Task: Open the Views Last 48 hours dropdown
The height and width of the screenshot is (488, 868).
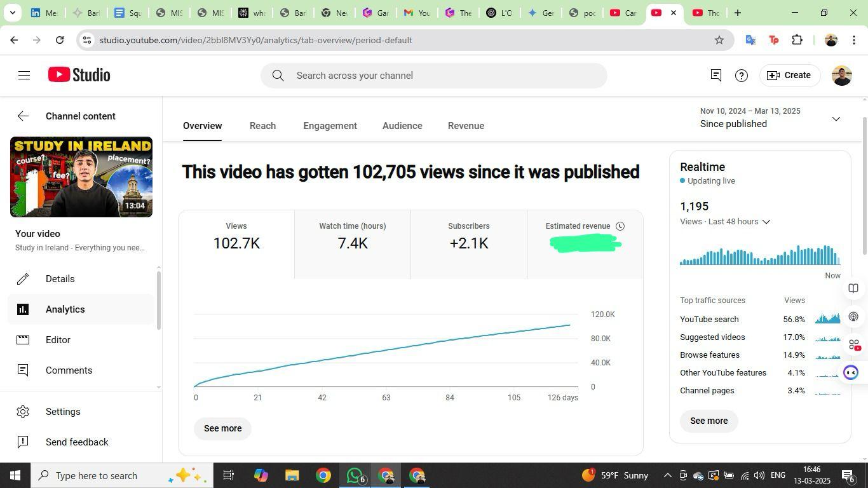Action: [x=766, y=222]
